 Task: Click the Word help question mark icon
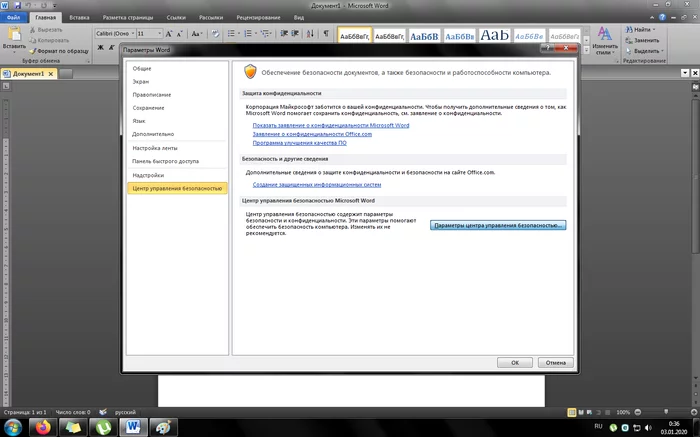[662, 17]
